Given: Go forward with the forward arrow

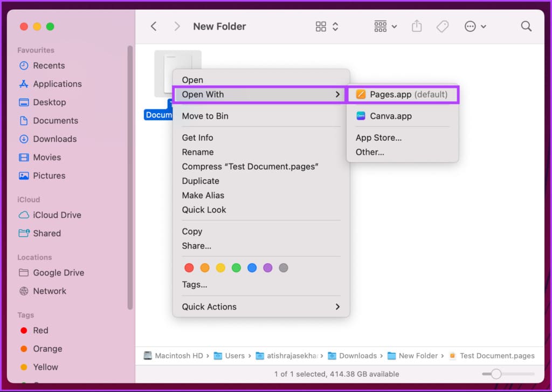Looking at the screenshot, I should pos(177,26).
